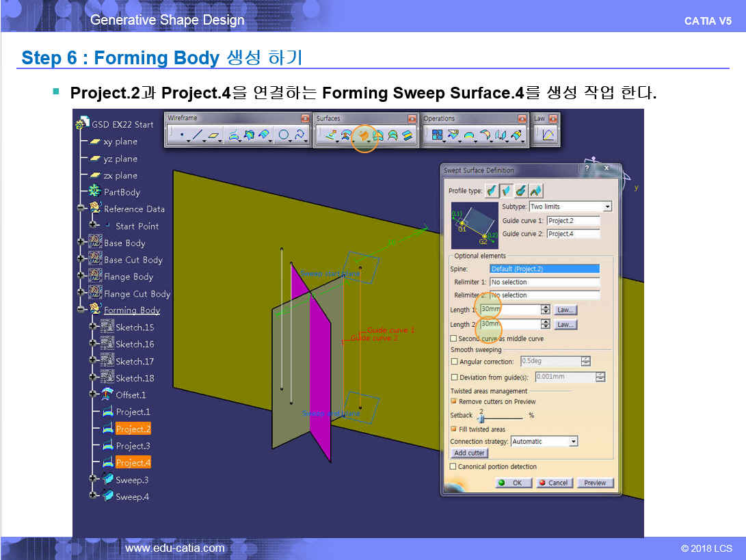Screen dimensions: 746x560
Task: Select Sketch.16 in the specification tree
Action: (134, 344)
